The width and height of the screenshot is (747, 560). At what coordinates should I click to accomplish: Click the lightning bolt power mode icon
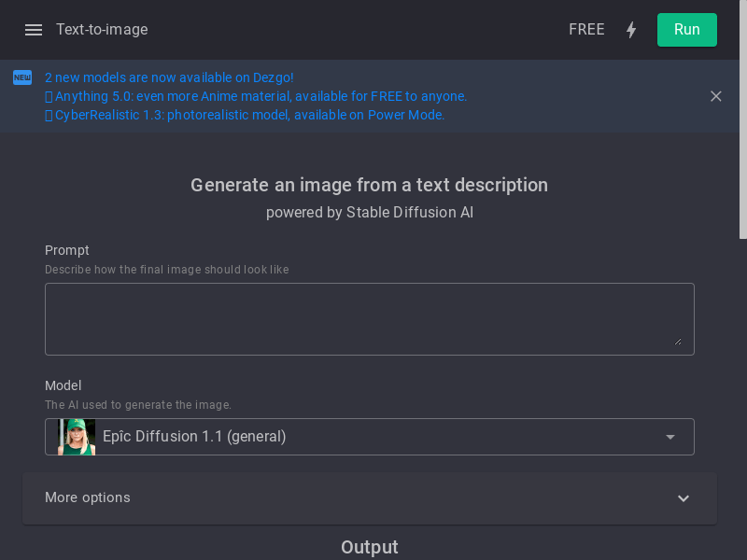[631, 30]
